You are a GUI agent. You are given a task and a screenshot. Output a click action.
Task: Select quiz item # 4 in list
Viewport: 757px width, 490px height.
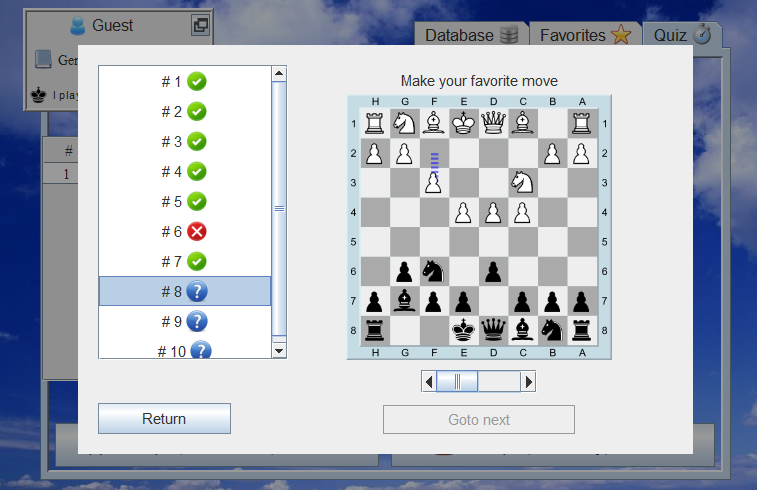184,171
